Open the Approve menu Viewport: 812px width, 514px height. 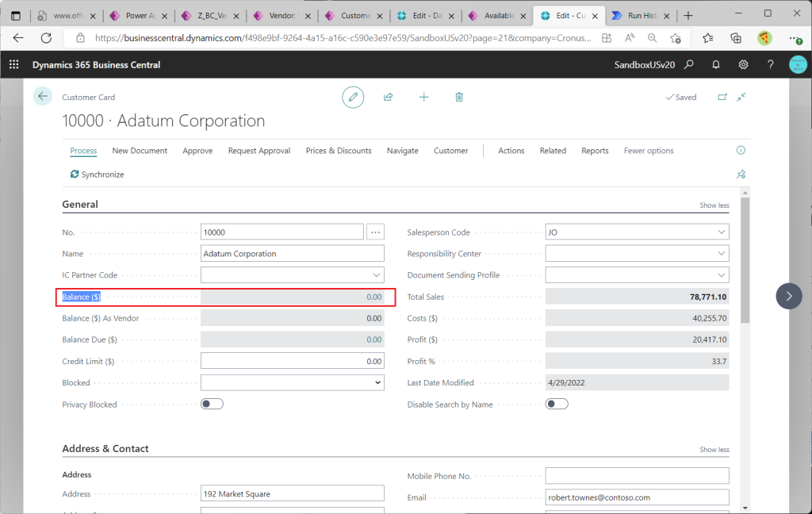tap(197, 150)
